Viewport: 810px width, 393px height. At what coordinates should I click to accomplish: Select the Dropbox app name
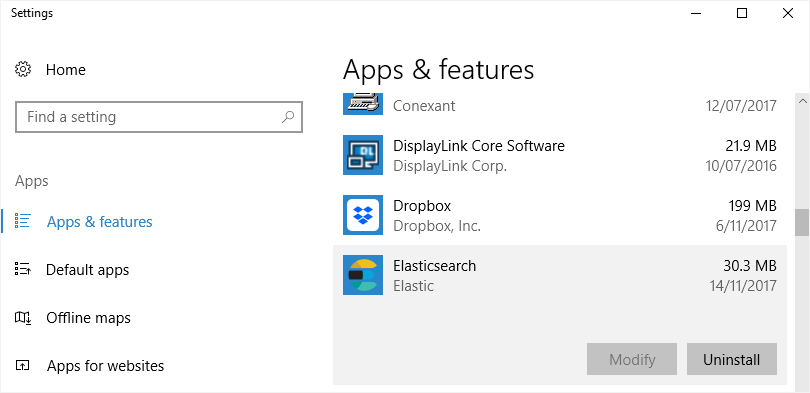(422, 206)
